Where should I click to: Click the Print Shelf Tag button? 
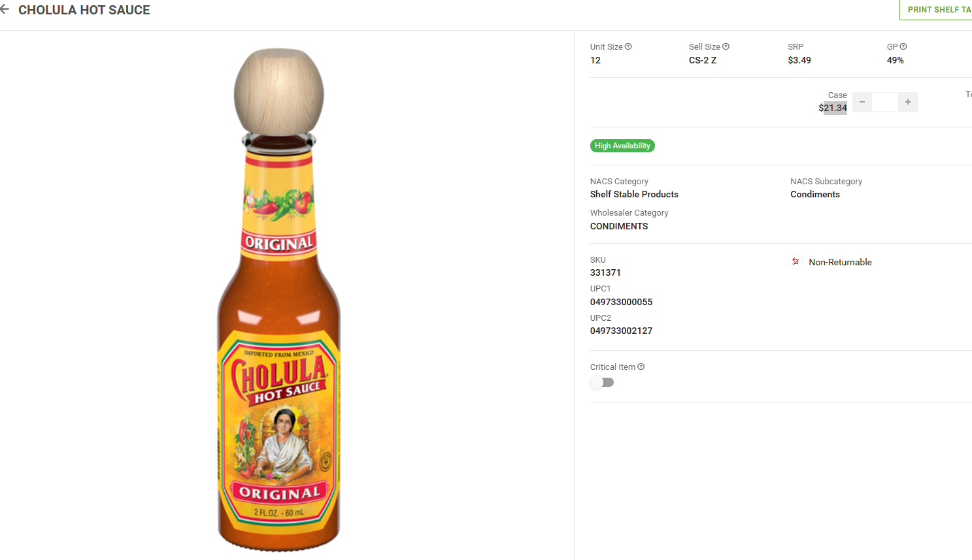click(x=937, y=10)
